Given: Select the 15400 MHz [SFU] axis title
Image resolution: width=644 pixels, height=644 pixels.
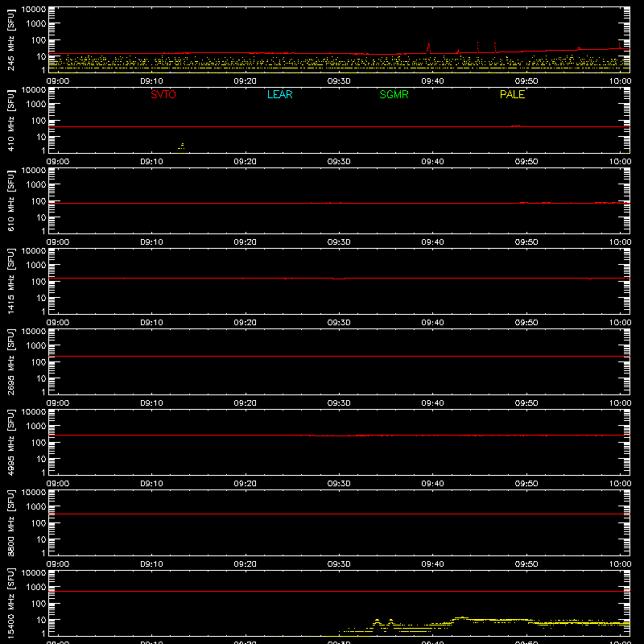Looking at the screenshot, I should tap(10, 603).
